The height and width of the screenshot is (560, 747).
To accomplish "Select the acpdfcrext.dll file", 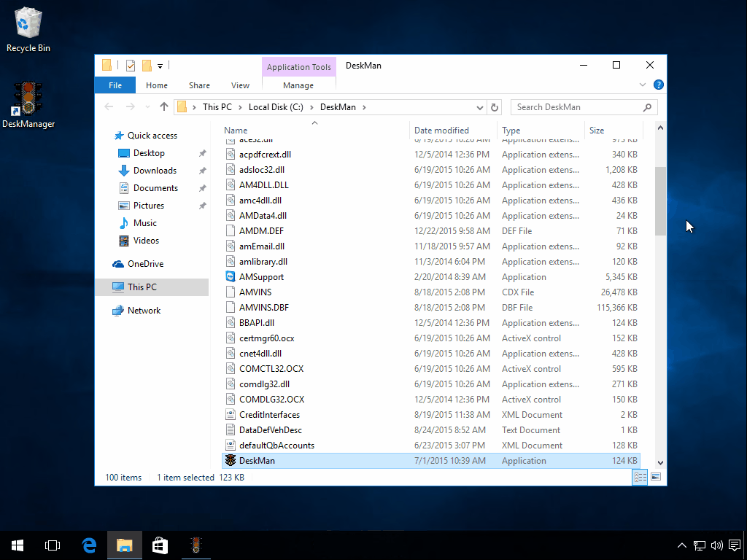I will pos(265,155).
